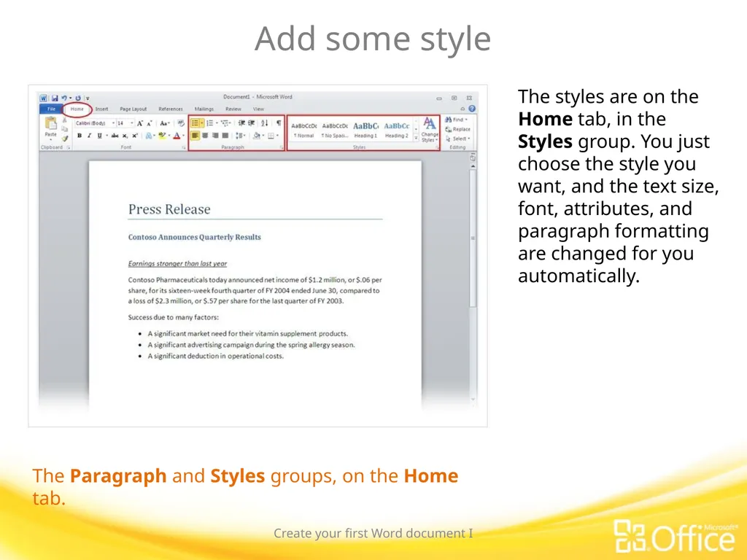This screenshot has height=560, width=747.
Task: Expand the Styles gallery More arrow
Action: pyautogui.click(x=416, y=138)
